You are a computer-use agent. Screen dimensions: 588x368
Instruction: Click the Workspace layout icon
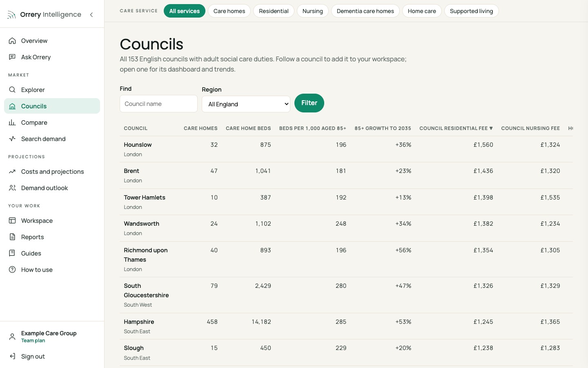coord(12,221)
